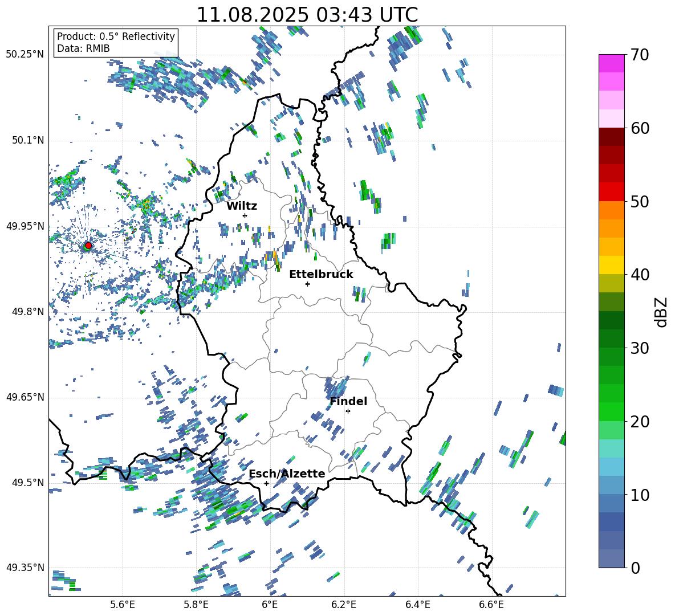Click the red radar site marker
This screenshot has height=616, width=675.
pyautogui.click(x=88, y=245)
